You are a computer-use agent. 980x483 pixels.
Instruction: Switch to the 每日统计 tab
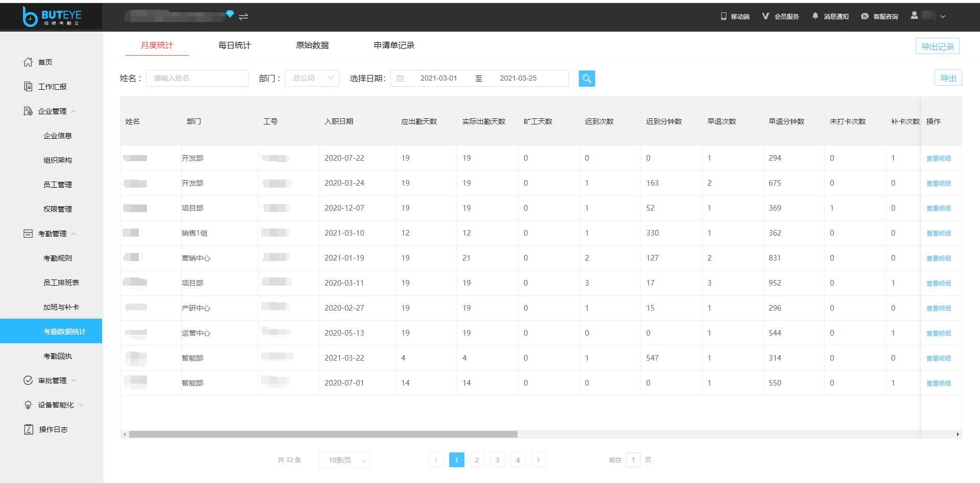pos(234,45)
